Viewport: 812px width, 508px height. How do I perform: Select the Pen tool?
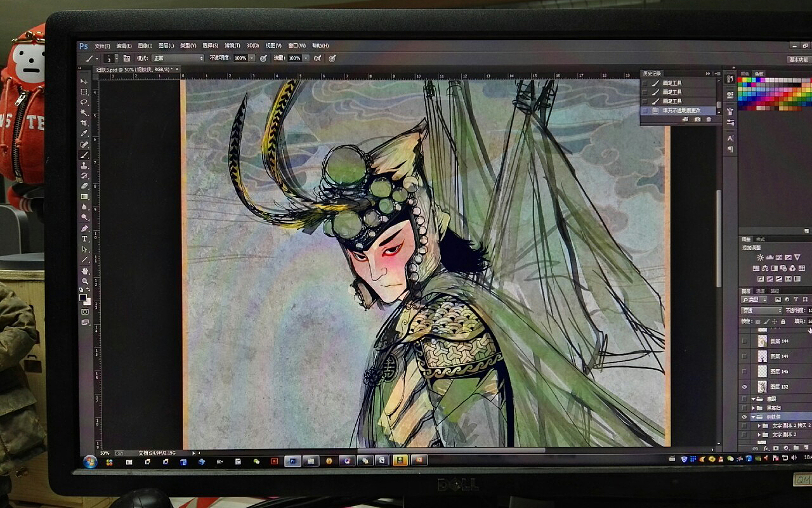(84, 228)
